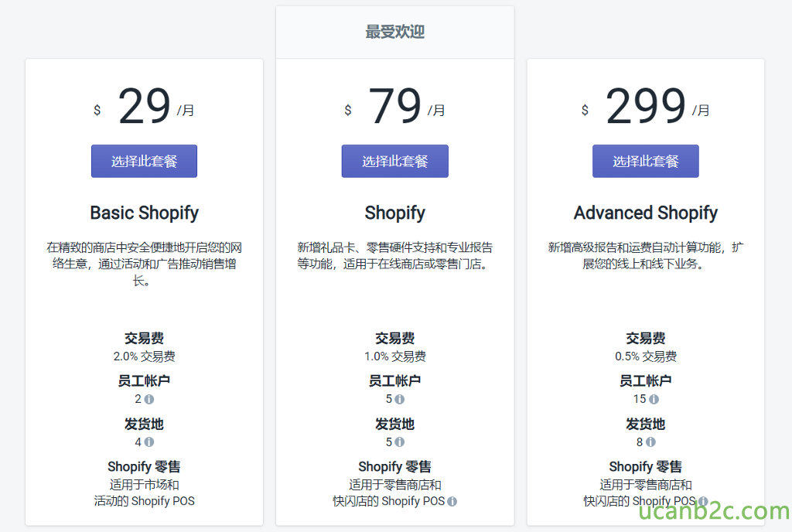
Task: Click 活动的 Shopify POS text in Basic card
Action: pos(144,501)
